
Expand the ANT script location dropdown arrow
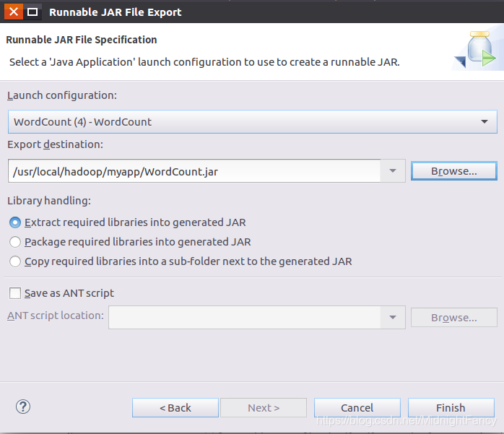(x=393, y=317)
